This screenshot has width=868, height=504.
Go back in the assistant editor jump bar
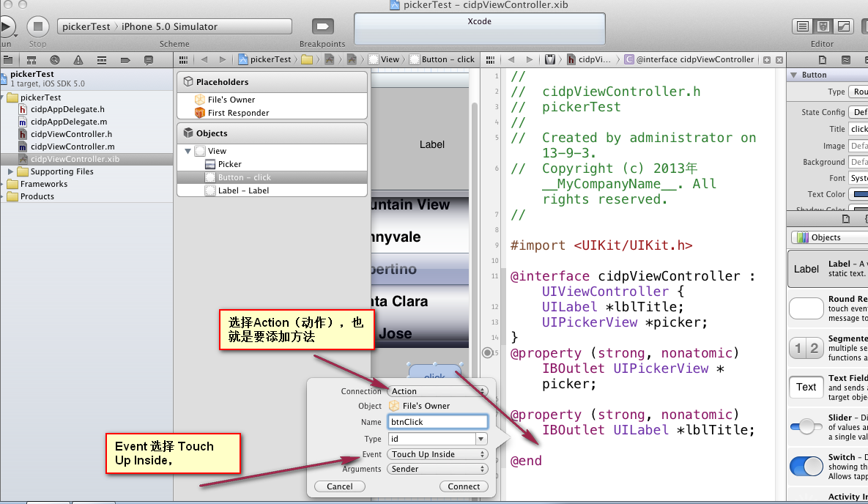pyautogui.click(x=511, y=60)
